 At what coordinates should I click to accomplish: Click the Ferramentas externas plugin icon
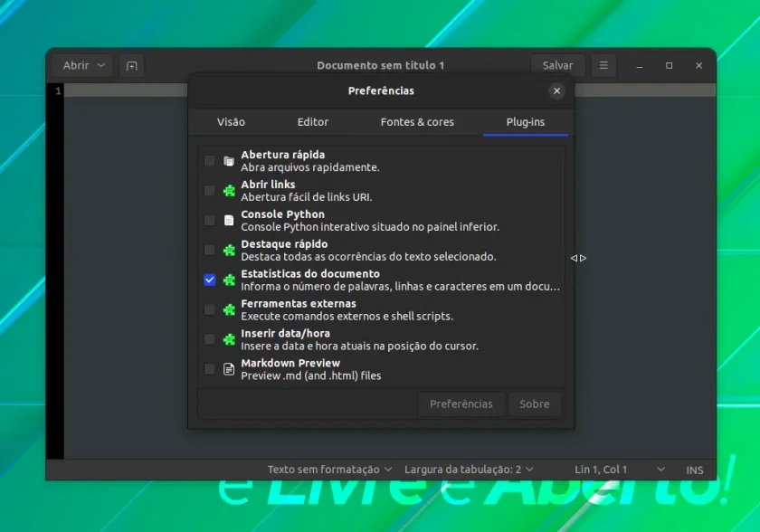click(x=229, y=309)
